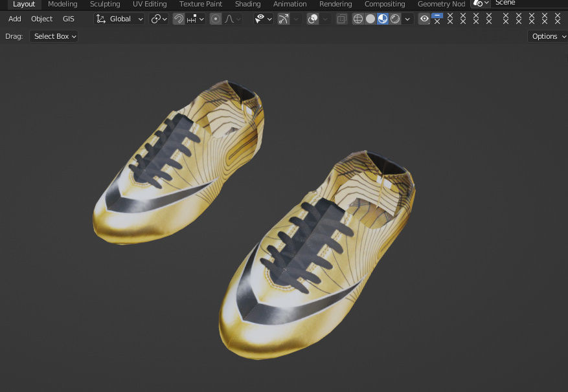This screenshot has width=568, height=392.
Task: Open the Object menu
Action: [41, 19]
